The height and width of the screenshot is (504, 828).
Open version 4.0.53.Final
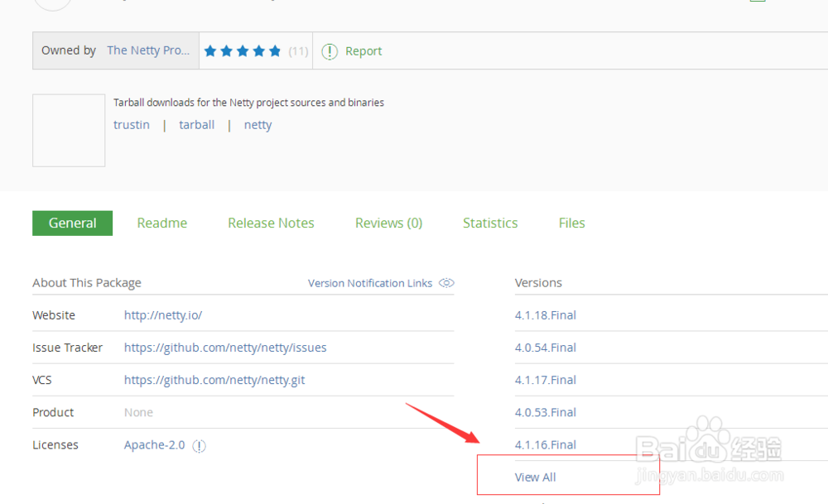click(546, 412)
